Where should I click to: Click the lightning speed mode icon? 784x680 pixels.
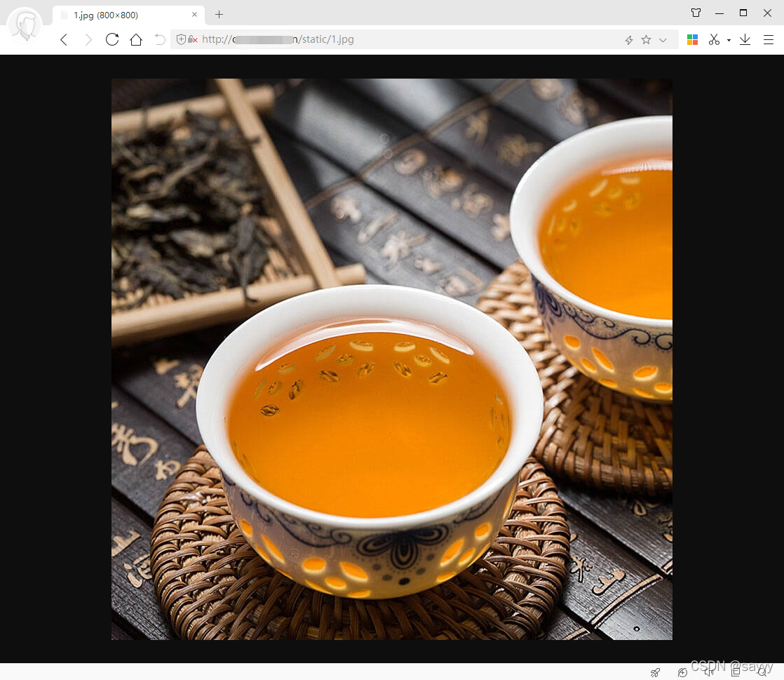click(629, 40)
